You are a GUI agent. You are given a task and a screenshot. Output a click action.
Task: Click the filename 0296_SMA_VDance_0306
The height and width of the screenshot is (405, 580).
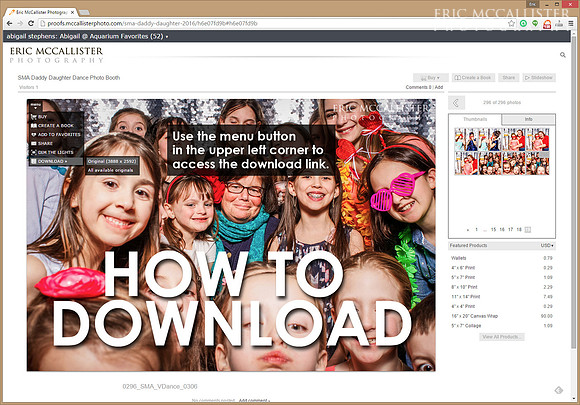point(160,387)
